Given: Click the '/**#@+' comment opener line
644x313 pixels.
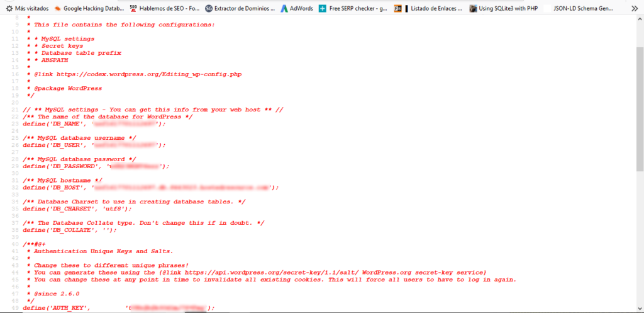Looking at the screenshot, I should click(34, 244).
